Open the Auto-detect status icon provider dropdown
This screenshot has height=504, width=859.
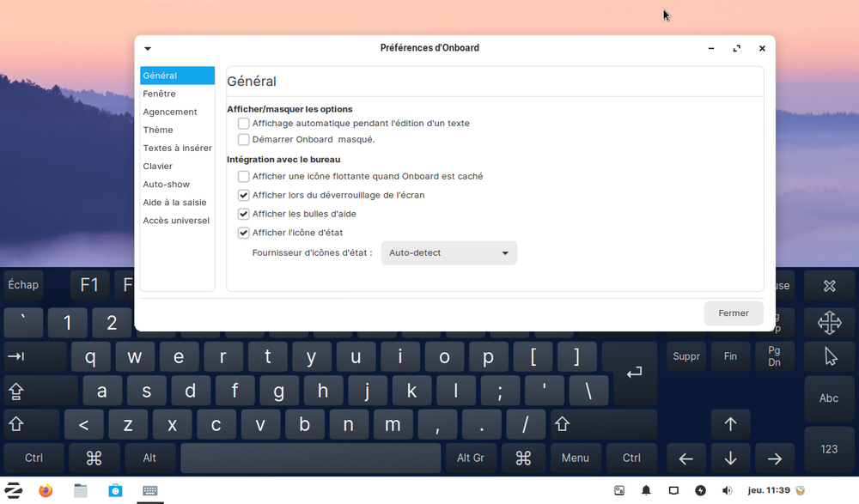tap(448, 253)
